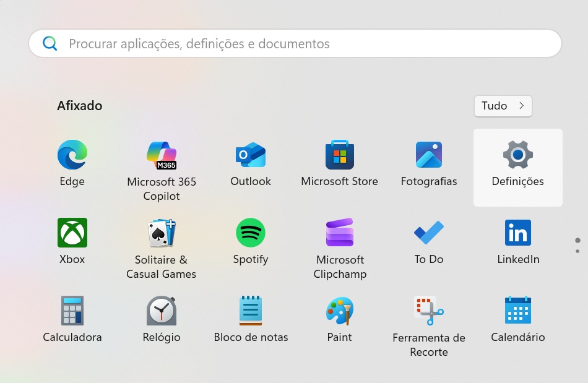The width and height of the screenshot is (588, 383).
Task: Open Microsoft Clipchamp video editor
Action: tap(340, 233)
